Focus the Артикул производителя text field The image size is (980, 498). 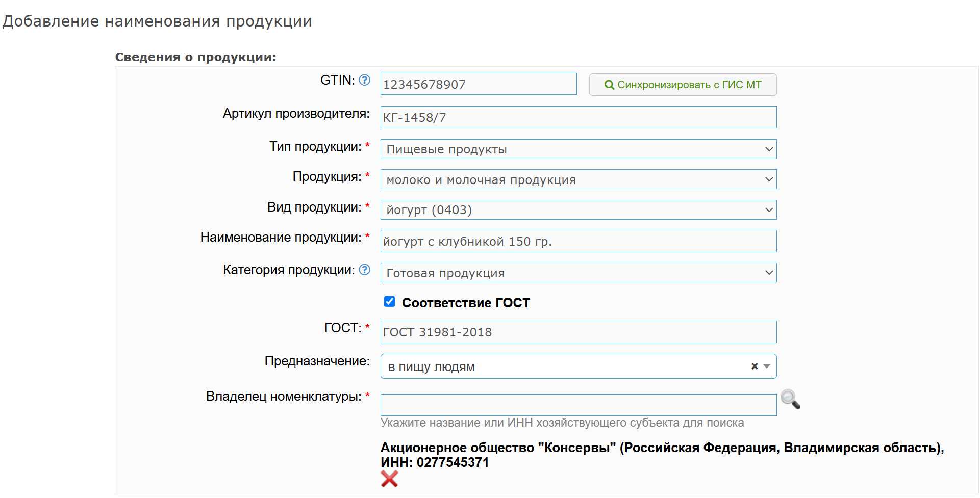pos(578,117)
